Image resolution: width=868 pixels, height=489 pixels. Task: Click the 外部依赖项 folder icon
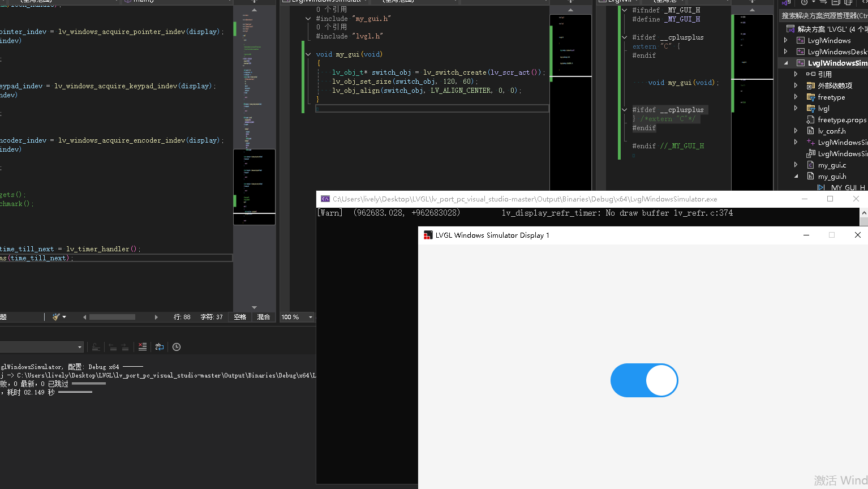[x=811, y=86]
